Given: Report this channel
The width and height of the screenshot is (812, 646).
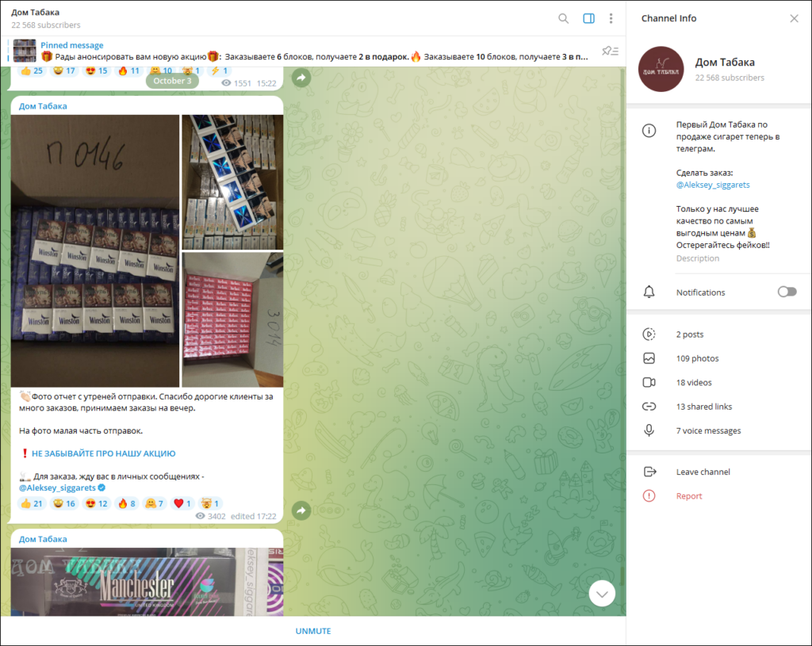Looking at the screenshot, I should tap(688, 496).
